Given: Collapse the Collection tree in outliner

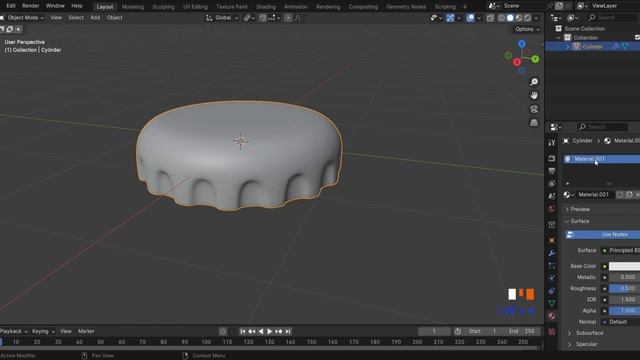Looking at the screenshot, I should (559, 38).
